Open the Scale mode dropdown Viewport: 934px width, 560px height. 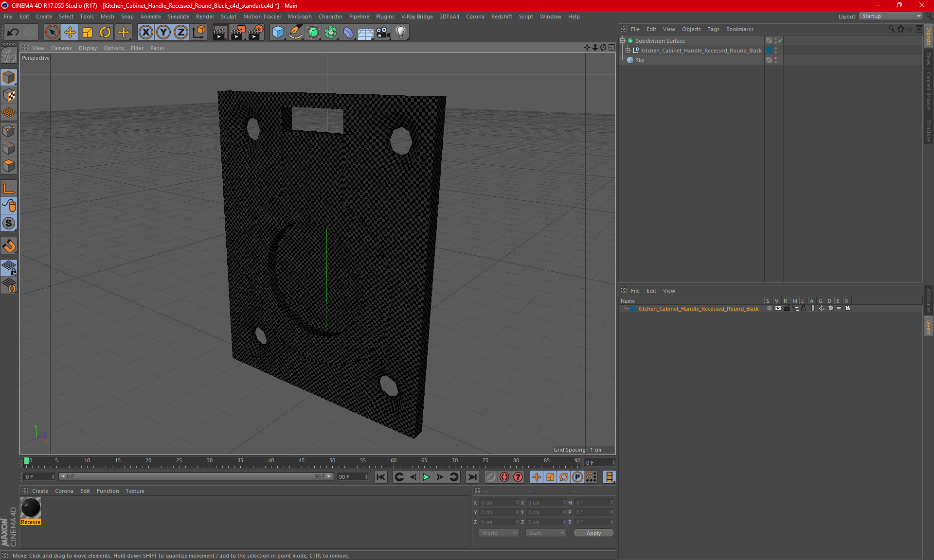tap(546, 533)
